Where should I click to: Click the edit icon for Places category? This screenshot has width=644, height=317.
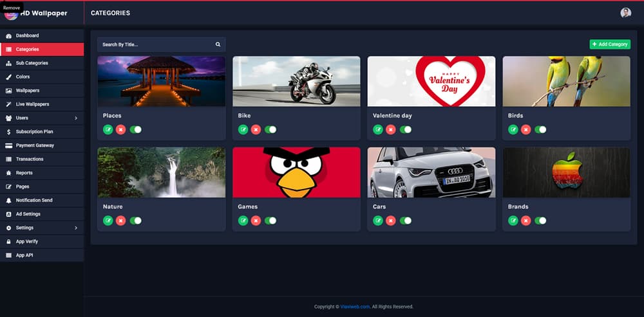[x=108, y=130]
